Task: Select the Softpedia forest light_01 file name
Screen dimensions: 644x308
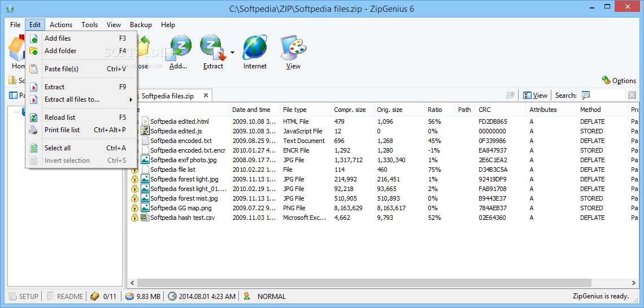Action: pyautogui.click(x=188, y=189)
